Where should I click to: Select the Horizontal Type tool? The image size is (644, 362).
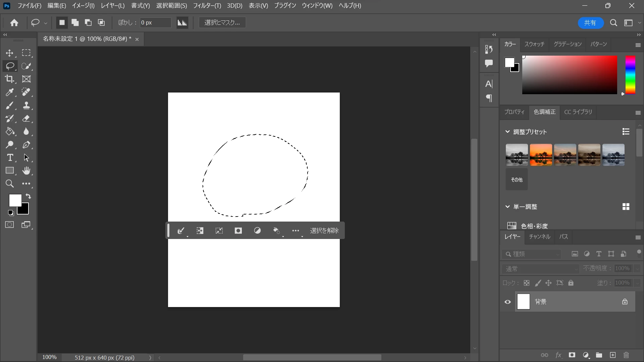[10, 158]
